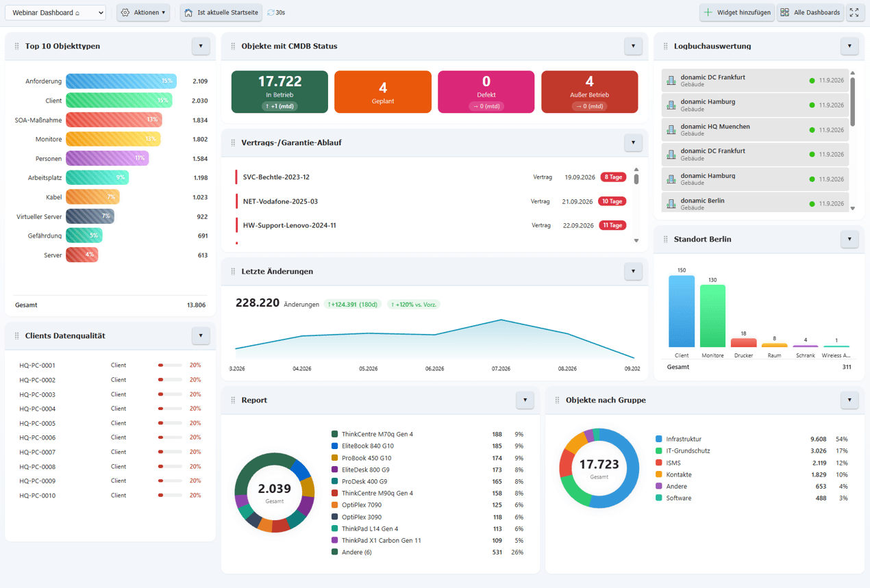Select donamic Berlin logbook entry
870x588 pixels.
click(x=755, y=203)
